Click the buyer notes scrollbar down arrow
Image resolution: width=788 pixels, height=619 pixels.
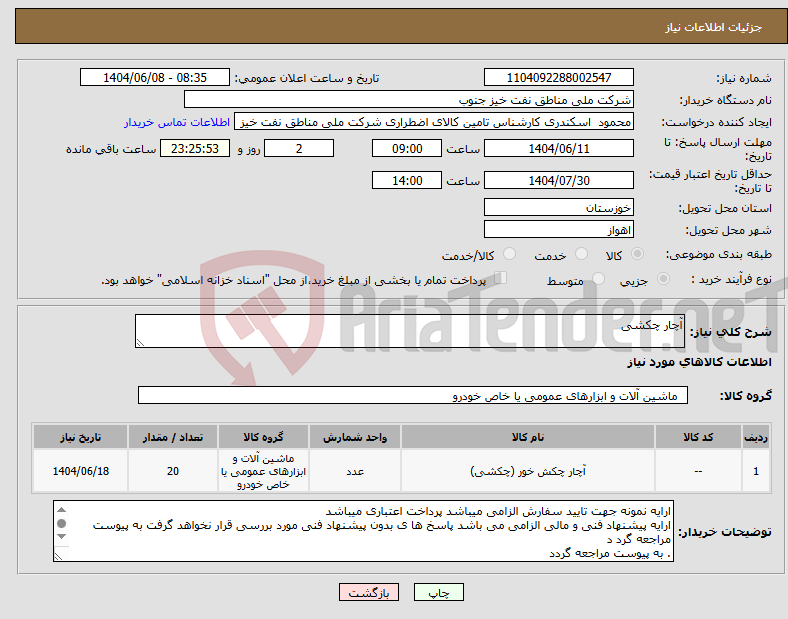61,537
